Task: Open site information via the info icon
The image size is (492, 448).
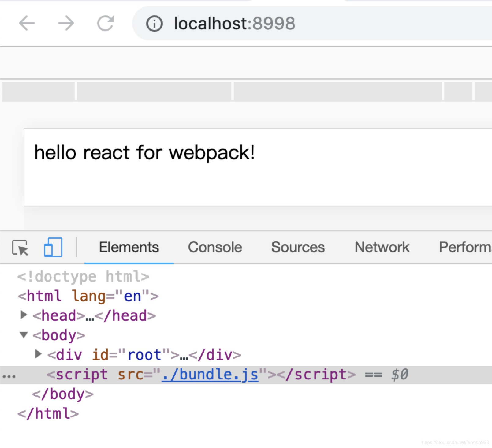Action: [x=155, y=23]
